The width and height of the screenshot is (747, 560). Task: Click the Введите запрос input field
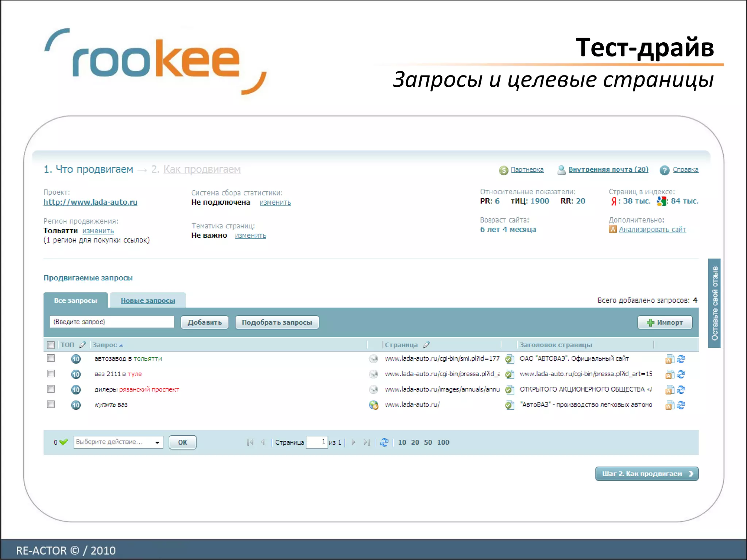[x=112, y=322]
